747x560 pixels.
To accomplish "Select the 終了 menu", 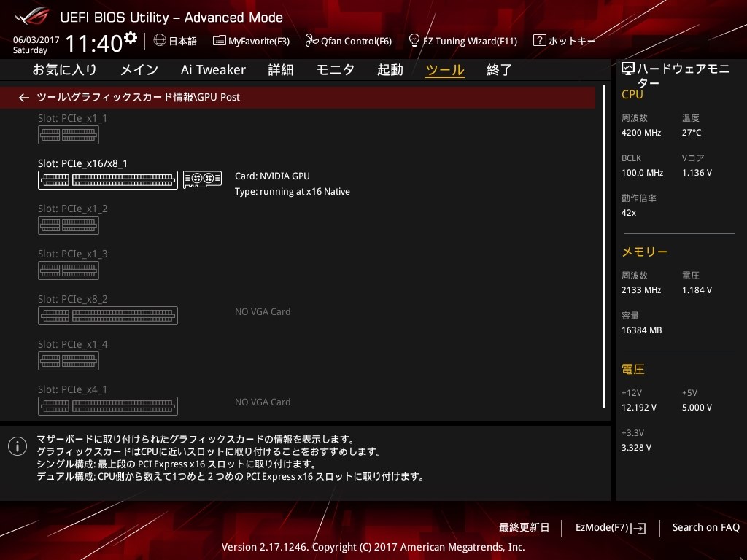I will (x=499, y=69).
